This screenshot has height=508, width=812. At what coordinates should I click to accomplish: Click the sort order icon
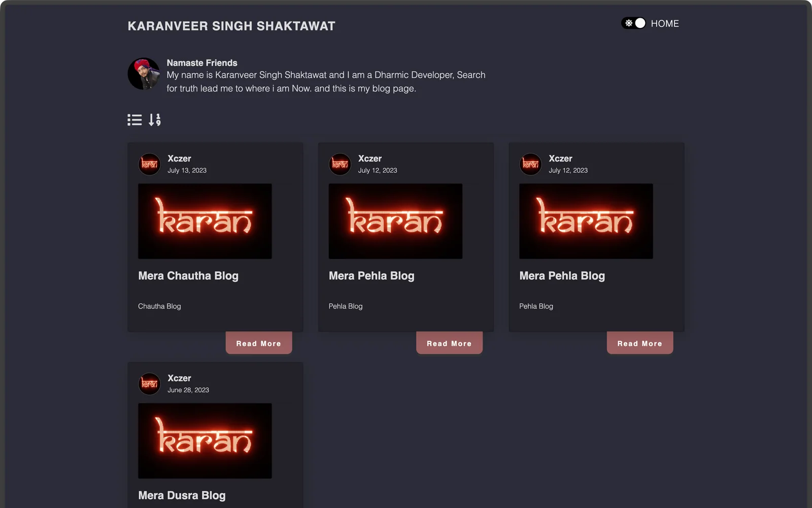pyautogui.click(x=155, y=120)
